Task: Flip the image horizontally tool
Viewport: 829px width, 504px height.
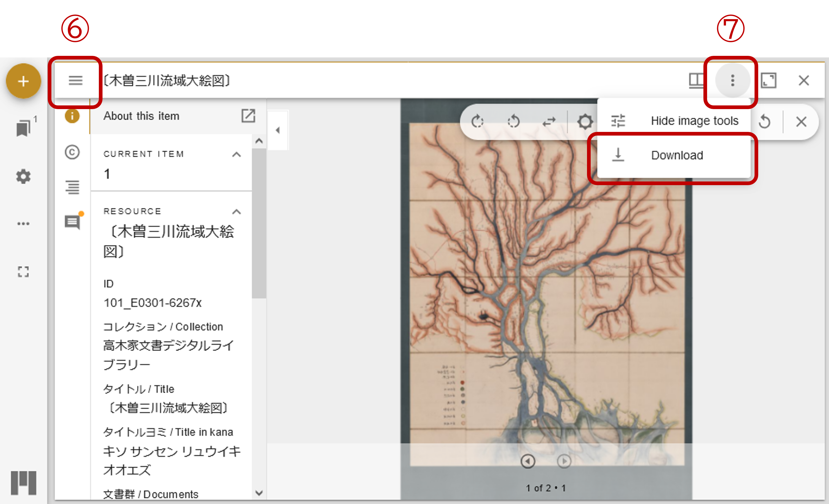Action: [x=549, y=121]
